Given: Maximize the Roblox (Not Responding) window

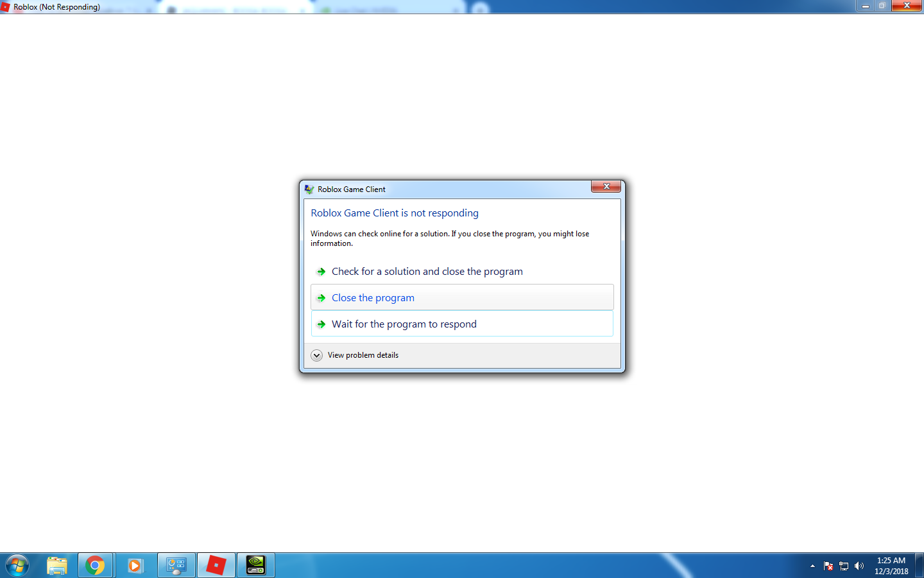Looking at the screenshot, I should point(882,6).
